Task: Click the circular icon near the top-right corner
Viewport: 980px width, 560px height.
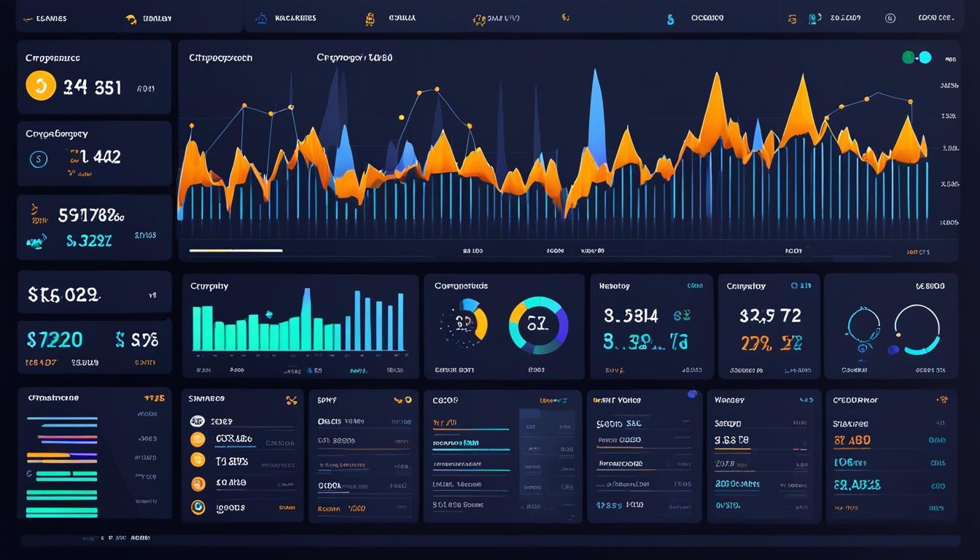Action: (890, 18)
